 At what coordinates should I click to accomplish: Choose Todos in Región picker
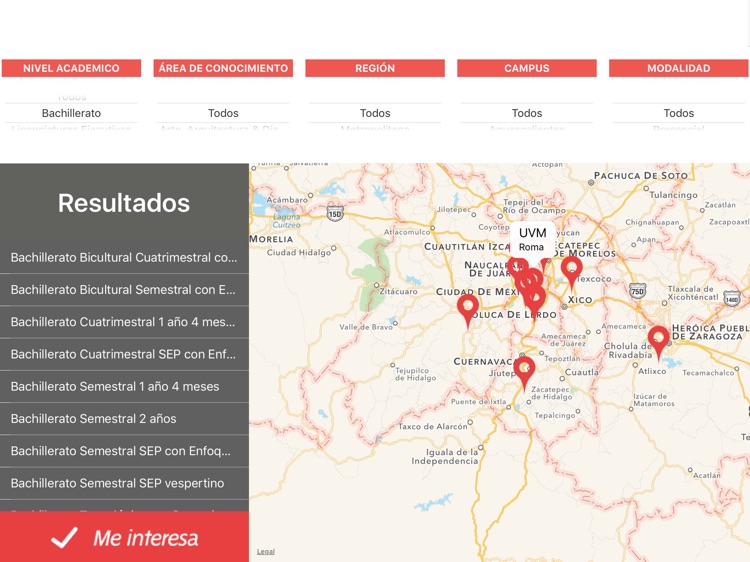coord(375,113)
